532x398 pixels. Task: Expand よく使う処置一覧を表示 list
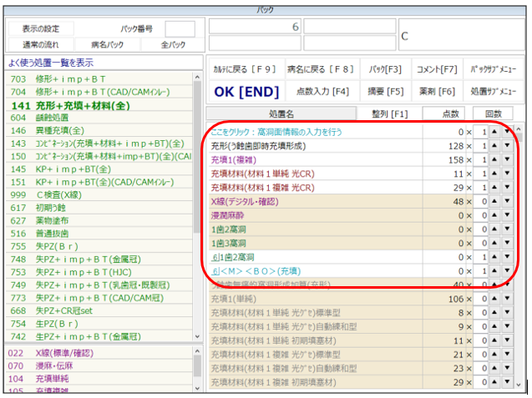coord(52,63)
